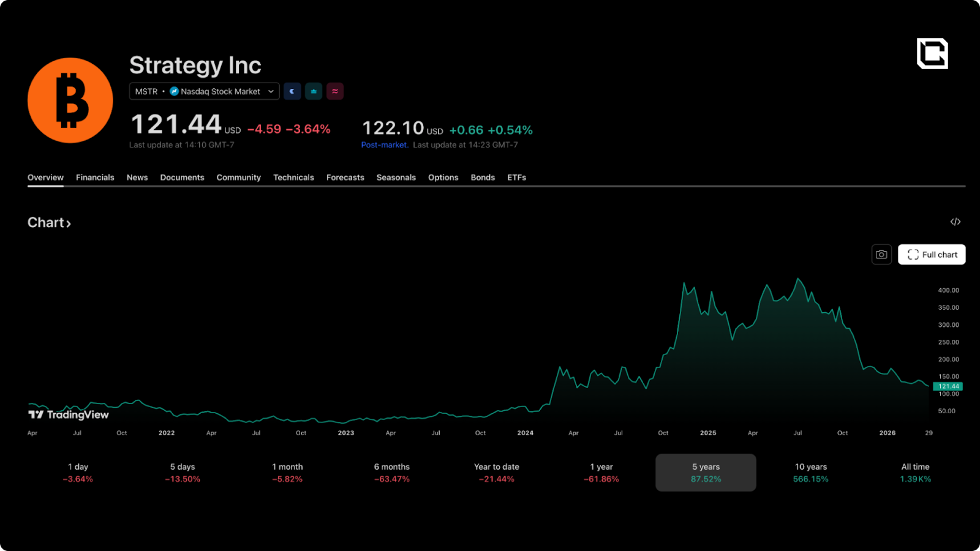Click the Full chart button
The height and width of the screenshot is (551, 980).
[x=932, y=255]
